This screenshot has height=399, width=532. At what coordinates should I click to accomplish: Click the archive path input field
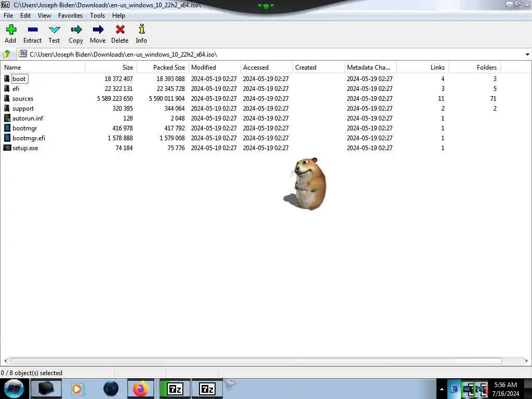pos(275,54)
